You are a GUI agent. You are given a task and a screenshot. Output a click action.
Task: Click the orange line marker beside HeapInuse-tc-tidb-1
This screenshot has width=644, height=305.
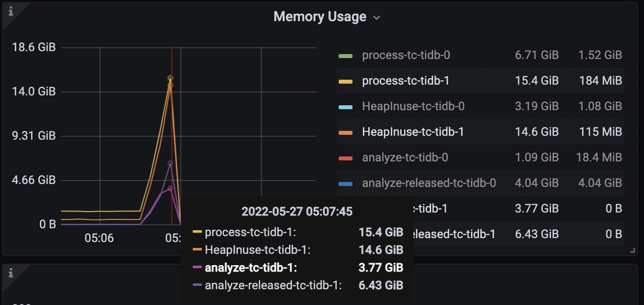click(345, 131)
